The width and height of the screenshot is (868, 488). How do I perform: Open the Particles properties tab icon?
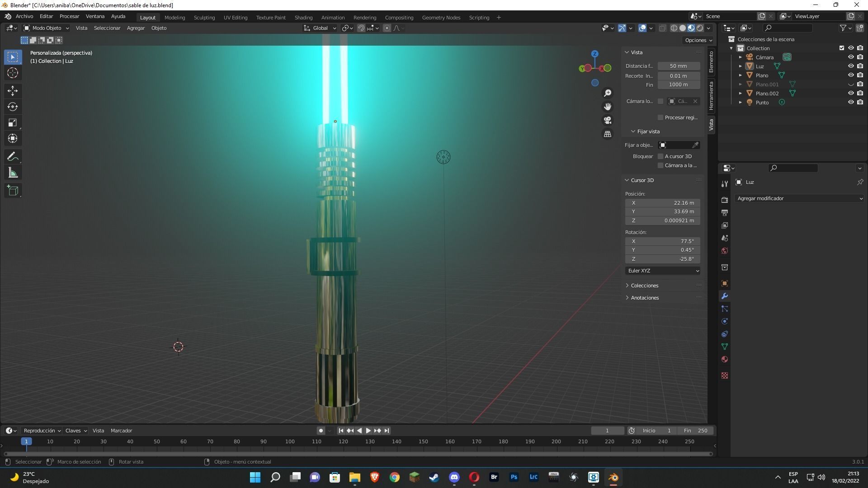tap(725, 309)
